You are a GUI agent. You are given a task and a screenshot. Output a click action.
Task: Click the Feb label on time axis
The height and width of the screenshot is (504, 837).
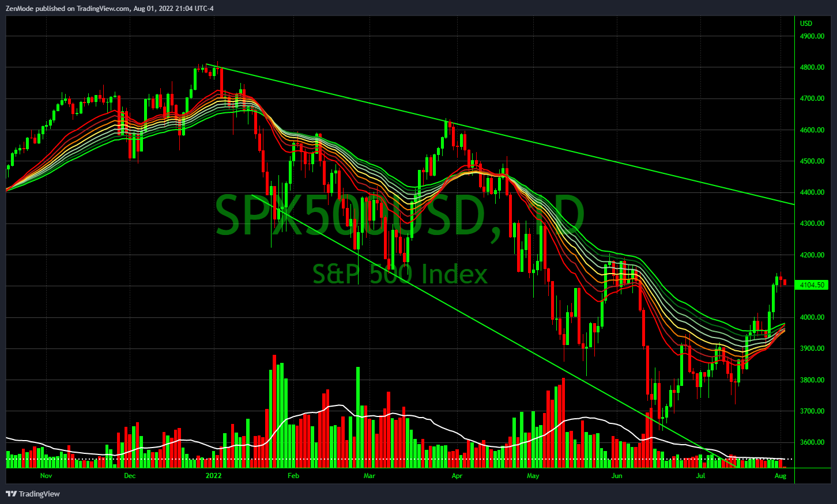[293, 476]
